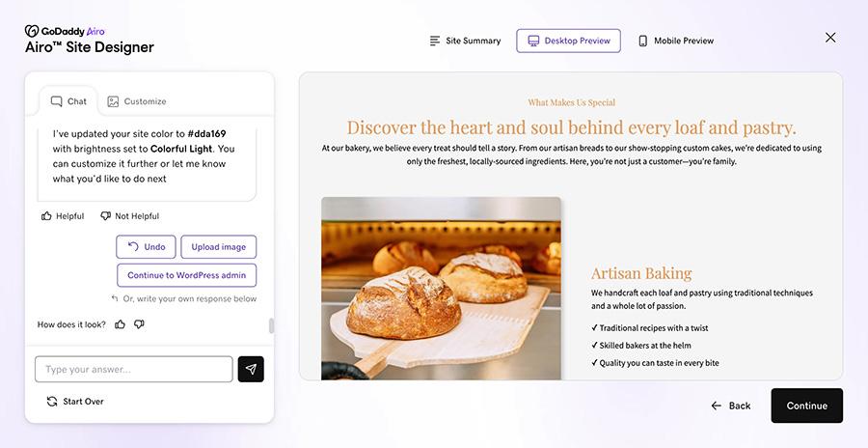Image resolution: width=868 pixels, height=448 pixels.
Task: Click thumbs down beside How does it look
Action: point(139,324)
